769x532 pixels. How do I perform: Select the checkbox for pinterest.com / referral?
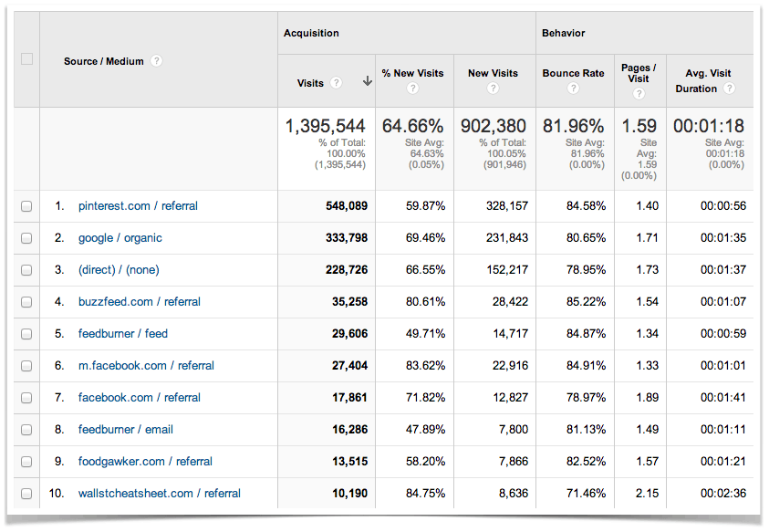click(x=26, y=206)
